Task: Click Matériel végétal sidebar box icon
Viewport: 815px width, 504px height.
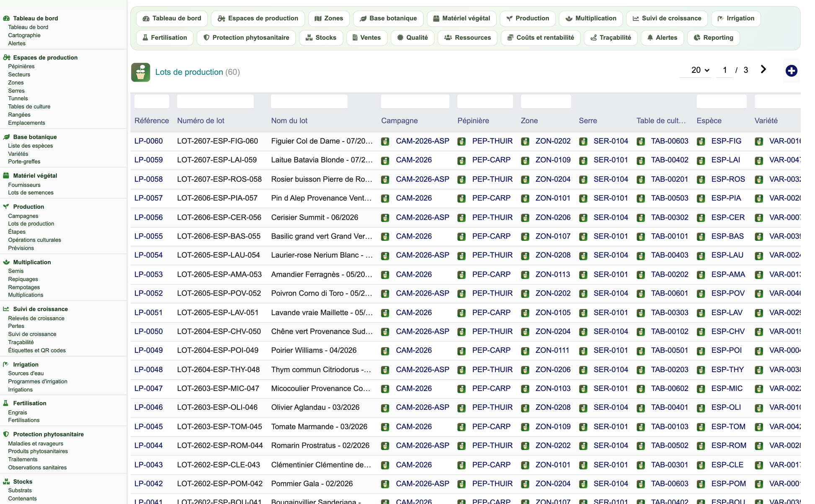Action: point(6,176)
